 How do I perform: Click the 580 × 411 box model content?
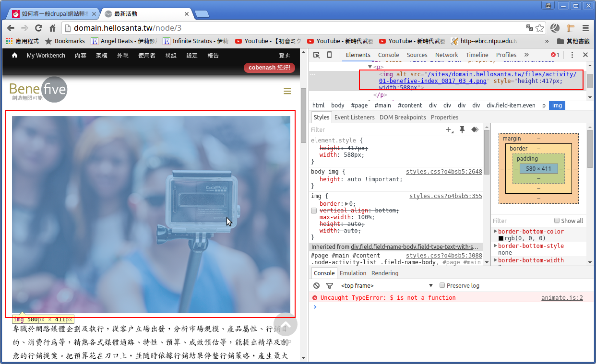[538, 169]
